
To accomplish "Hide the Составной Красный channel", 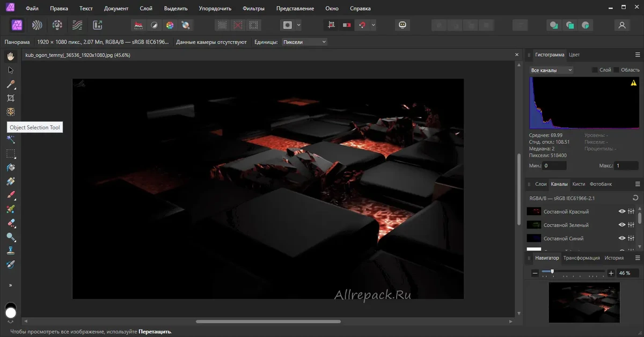I will 622,211.
